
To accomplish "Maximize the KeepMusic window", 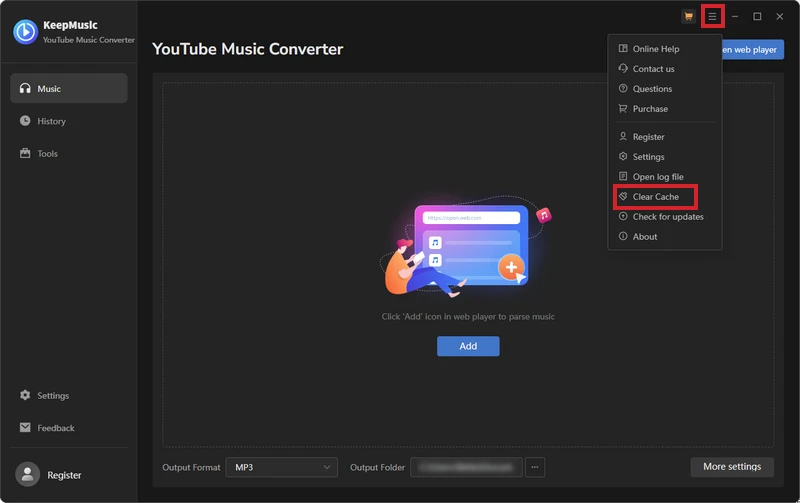I will coord(757,16).
